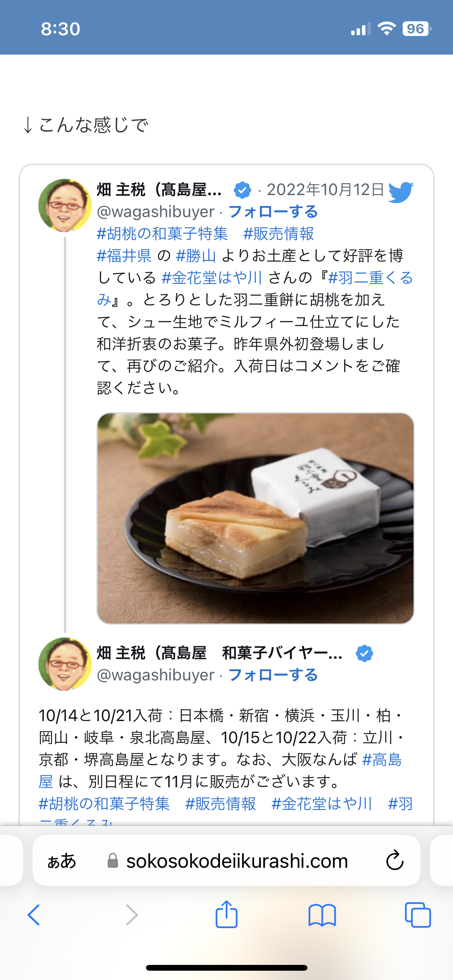Open the bookmarks book icon

(x=322, y=915)
